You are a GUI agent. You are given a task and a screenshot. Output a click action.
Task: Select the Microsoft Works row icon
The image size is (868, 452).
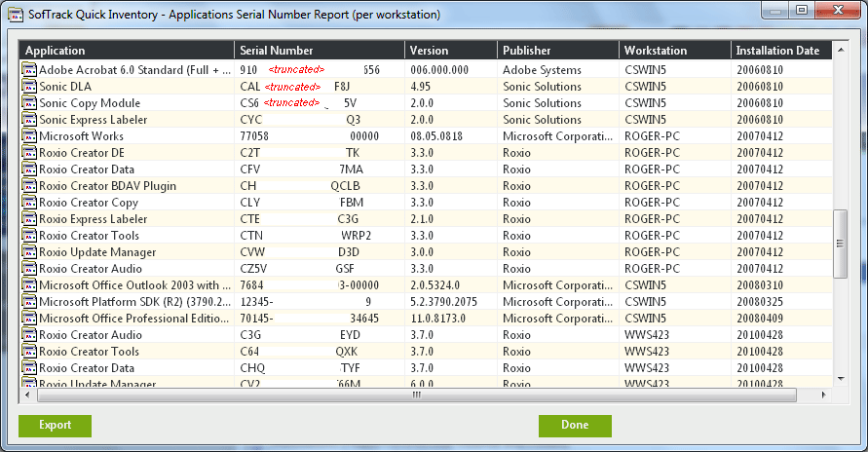29,136
